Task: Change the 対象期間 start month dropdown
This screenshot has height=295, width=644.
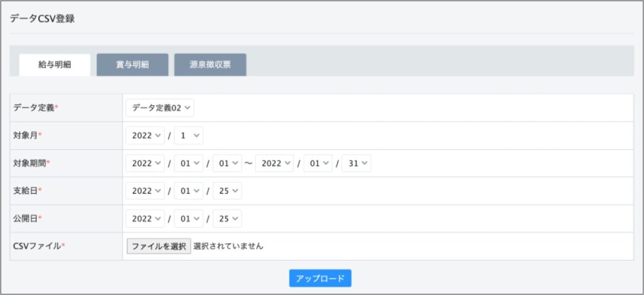Action: [189, 163]
